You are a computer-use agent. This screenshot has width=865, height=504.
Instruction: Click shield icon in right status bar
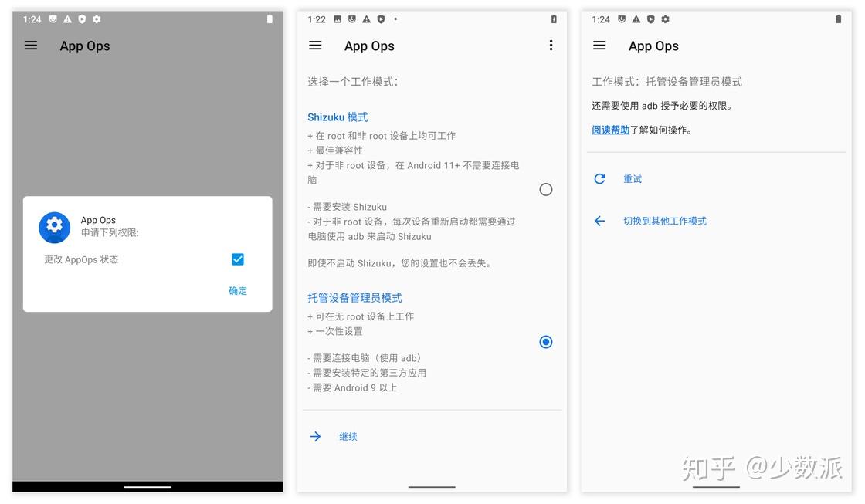(x=651, y=19)
